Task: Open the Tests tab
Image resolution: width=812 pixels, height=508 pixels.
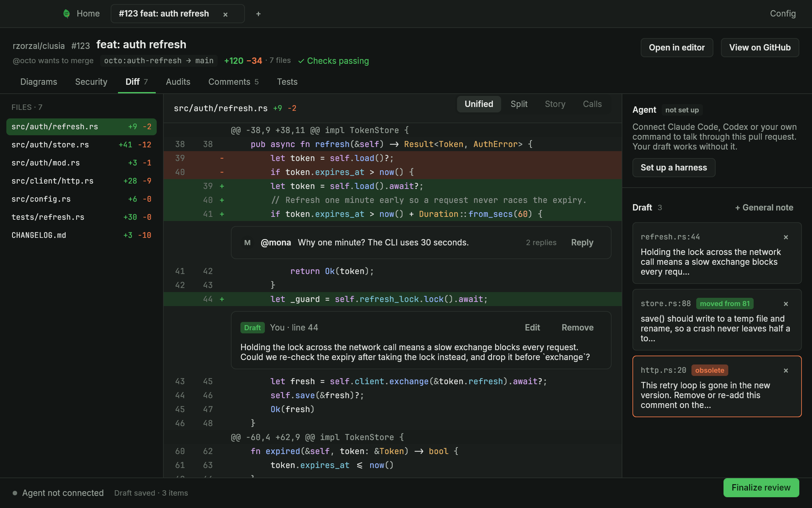Action: (287, 82)
